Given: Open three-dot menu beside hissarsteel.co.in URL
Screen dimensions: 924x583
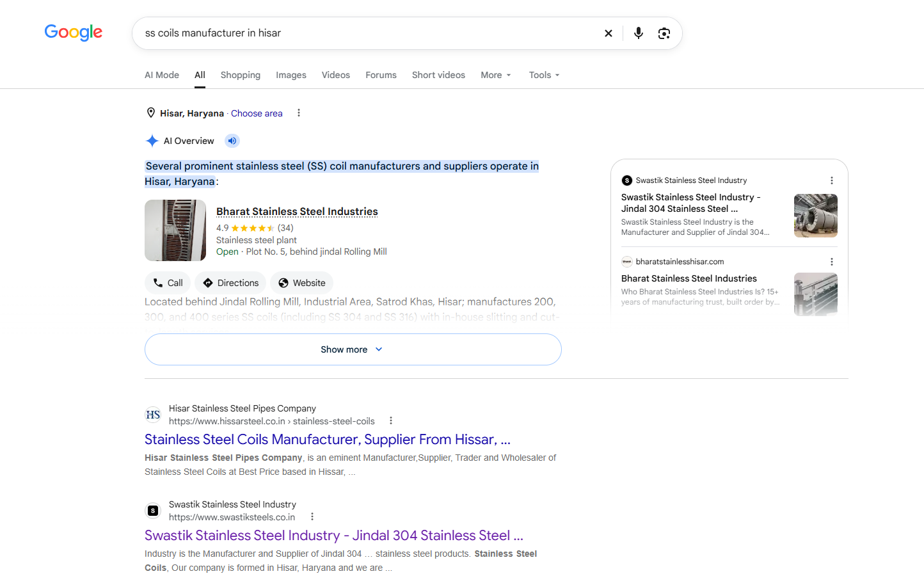Looking at the screenshot, I should click(x=391, y=420).
